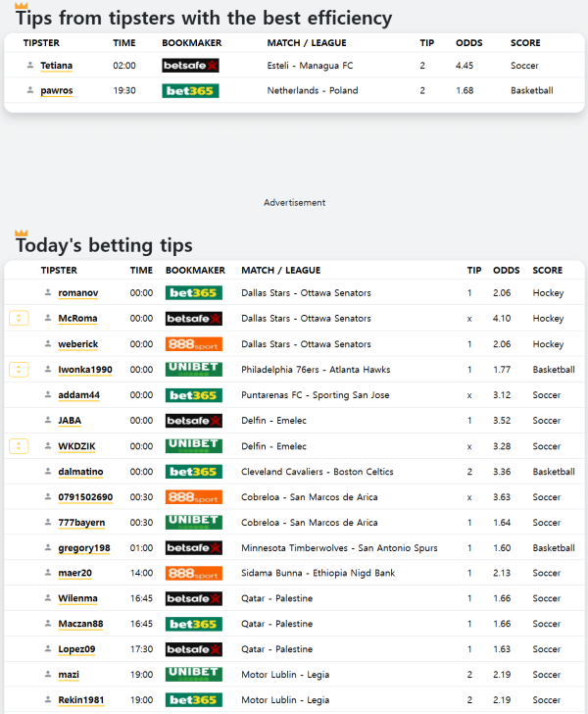
Task: Visit addam44 tipster page
Action: tap(78, 395)
